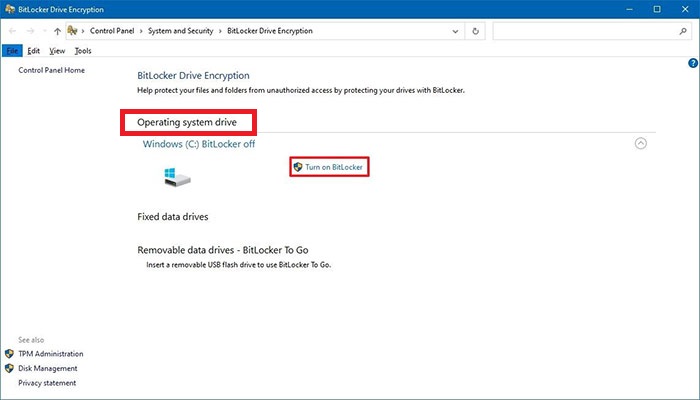Click the Control Panel breadcrumb
This screenshot has height=400, width=700.
pos(112,31)
